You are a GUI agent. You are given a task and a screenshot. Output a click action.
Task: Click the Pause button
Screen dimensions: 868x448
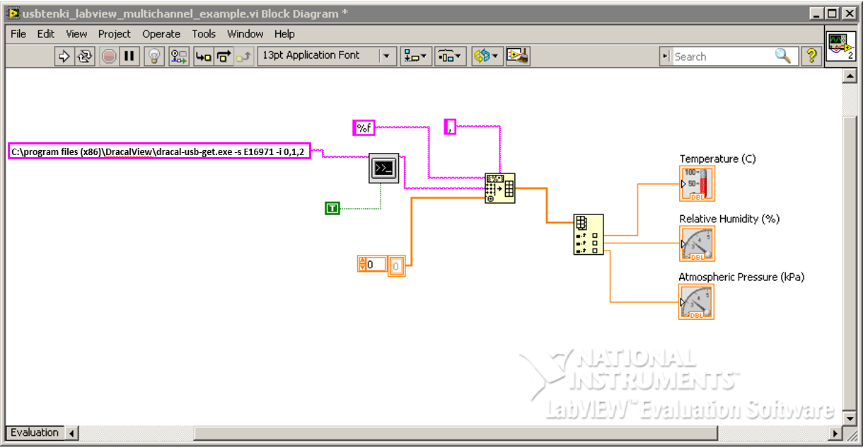click(x=129, y=57)
